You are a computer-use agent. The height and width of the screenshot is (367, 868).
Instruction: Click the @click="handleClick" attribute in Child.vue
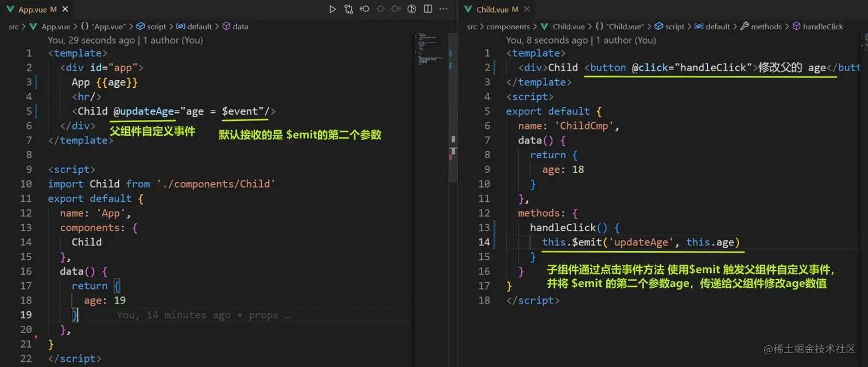click(692, 68)
